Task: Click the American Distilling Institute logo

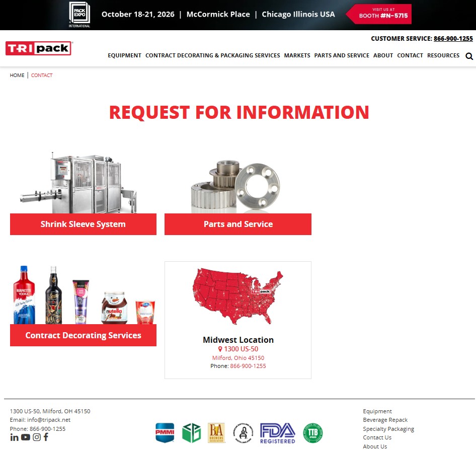Action: tap(243, 433)
